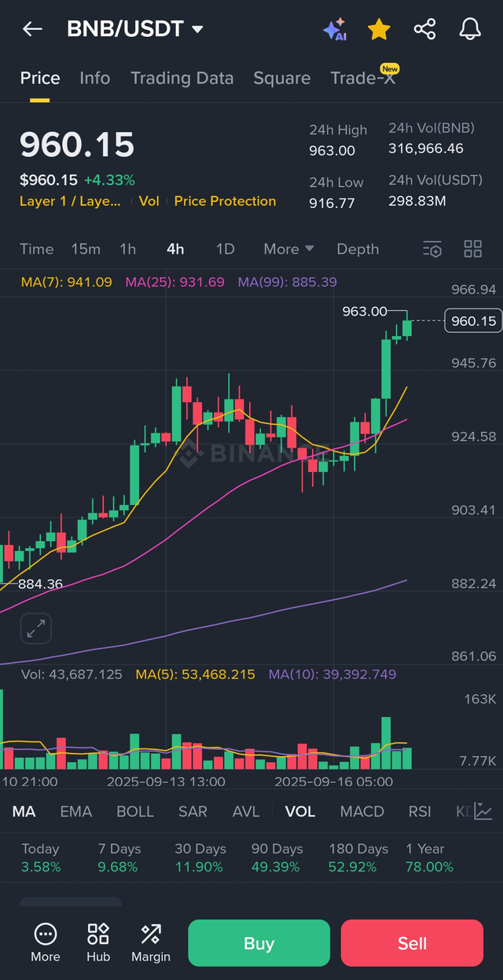Tap the MA(10): 39,392.749 volume label

[332, 674]
